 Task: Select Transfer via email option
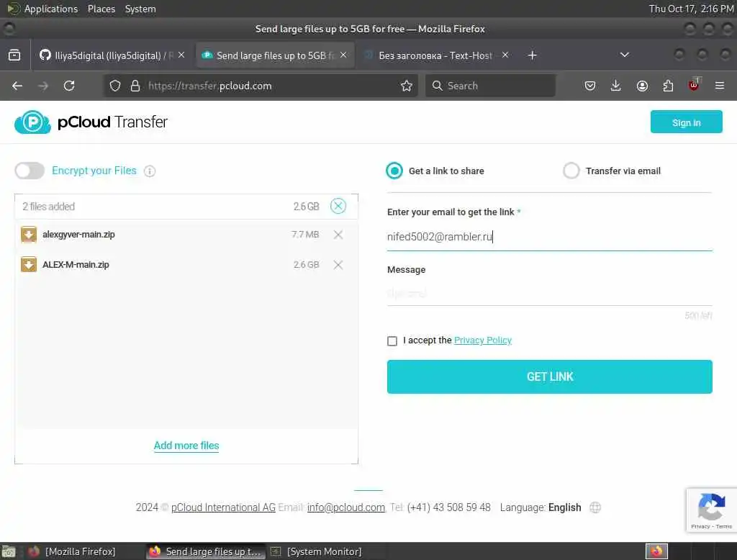(x=571, y=171)
